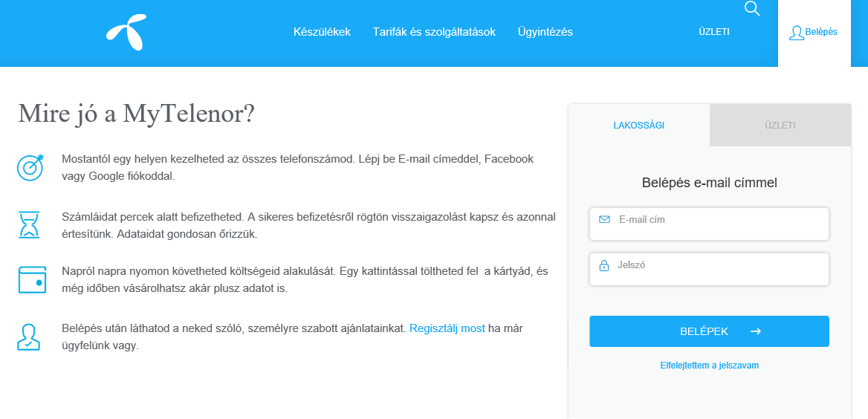
Task: Click the Telenor logo in header
Action: (x=126, y=31)
